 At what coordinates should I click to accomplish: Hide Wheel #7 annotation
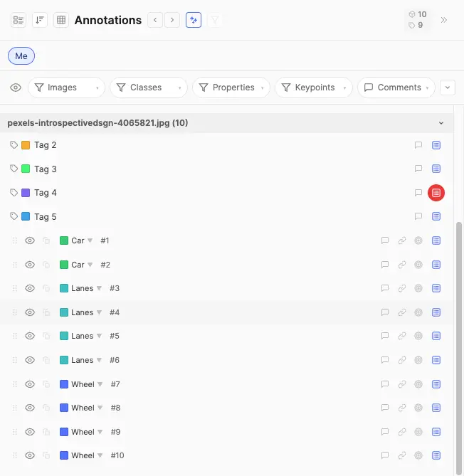[30, 384]
